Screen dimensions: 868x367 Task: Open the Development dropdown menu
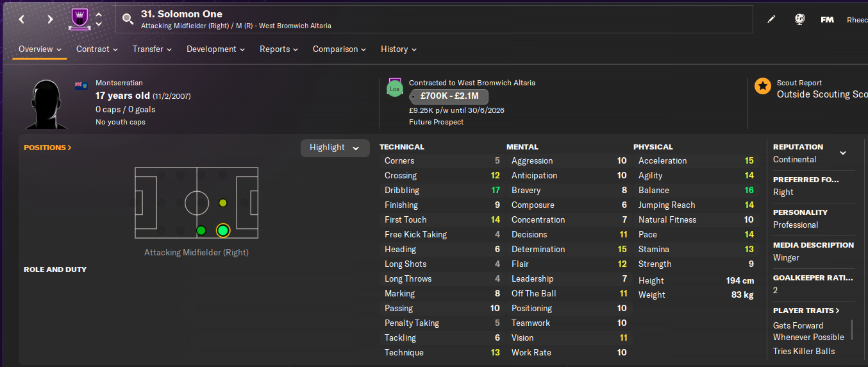[x=216, y=49]
